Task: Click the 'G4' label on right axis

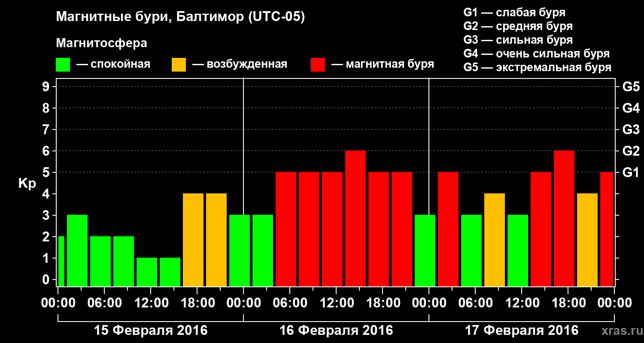Action: click(631, 108)
